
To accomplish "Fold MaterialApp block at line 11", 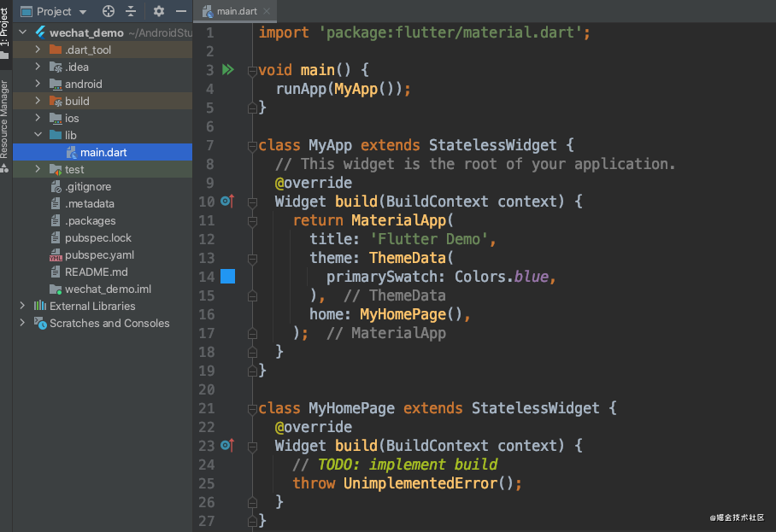I will (252, 221).
